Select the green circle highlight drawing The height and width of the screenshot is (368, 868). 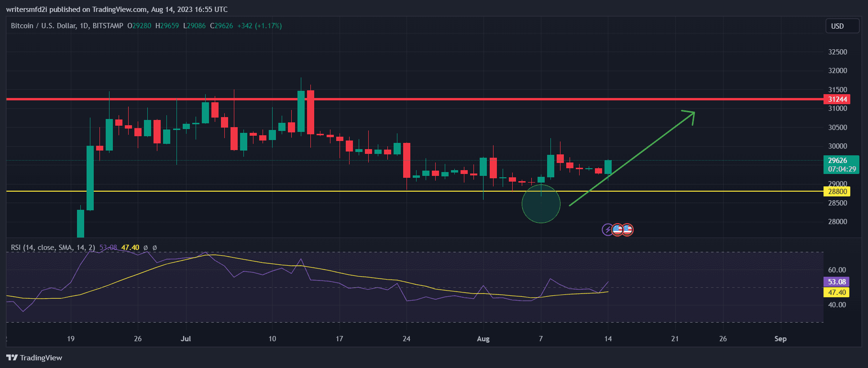pos(541,204)
